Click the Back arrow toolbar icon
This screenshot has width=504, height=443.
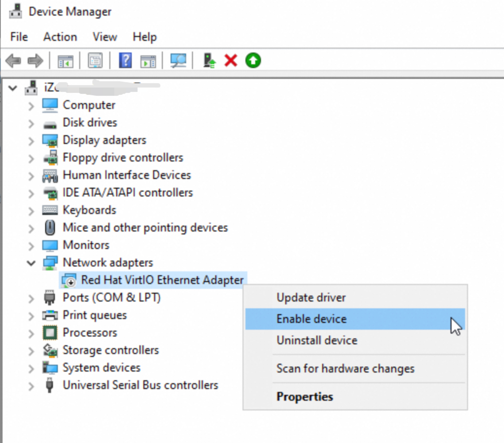(x=13, y=61)
